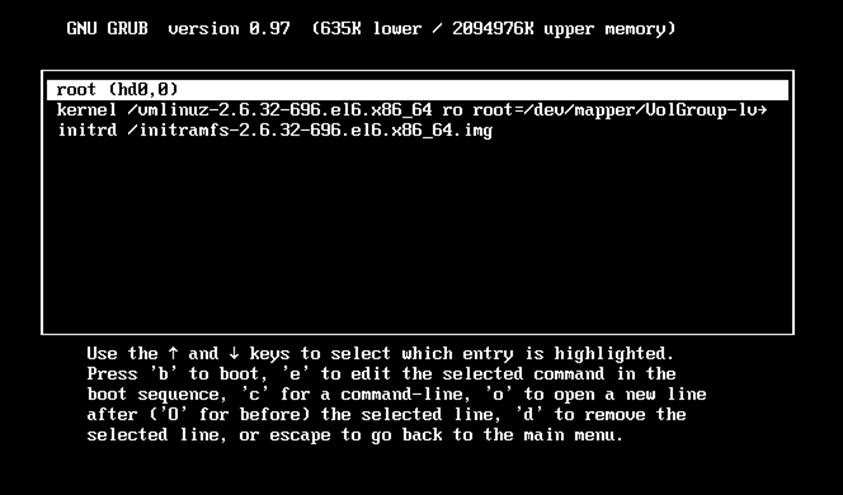Click the down arrow symbol in the instructions
843x495 pixels.
234,354
